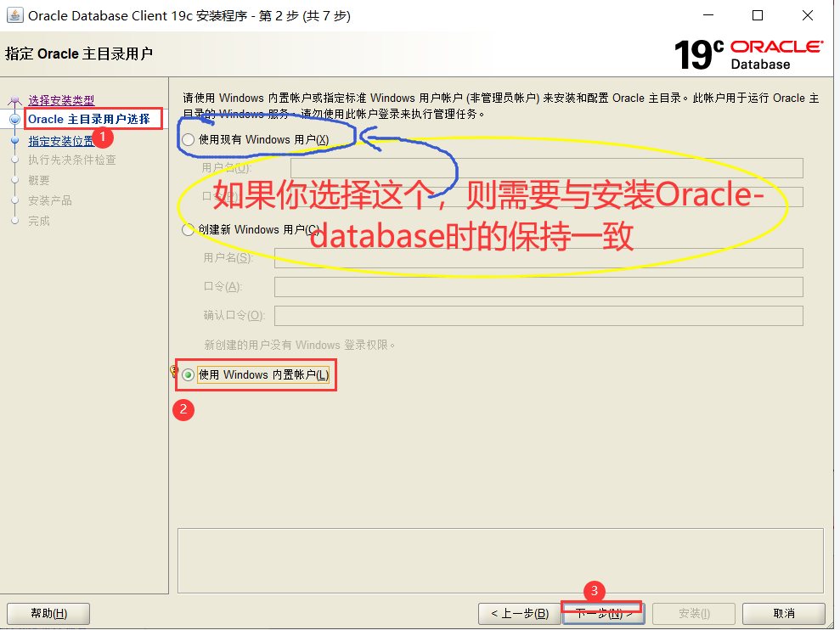Click 上一步 to go back
The width and height of the screenshot is (840, 630).
pos(519,613)
